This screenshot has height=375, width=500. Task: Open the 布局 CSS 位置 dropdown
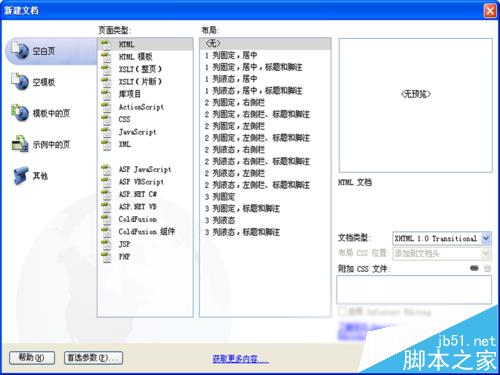click(x=442, y=254)
